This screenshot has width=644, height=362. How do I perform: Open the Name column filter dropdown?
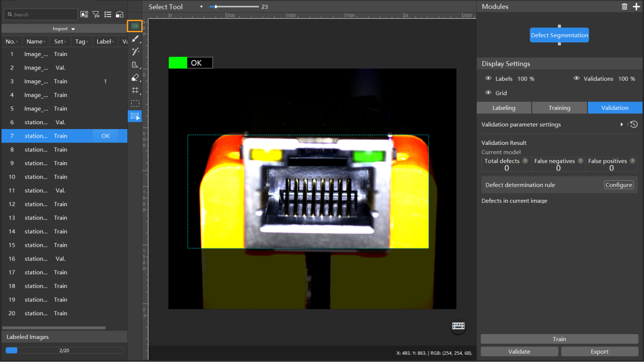[x=44, y=42]
